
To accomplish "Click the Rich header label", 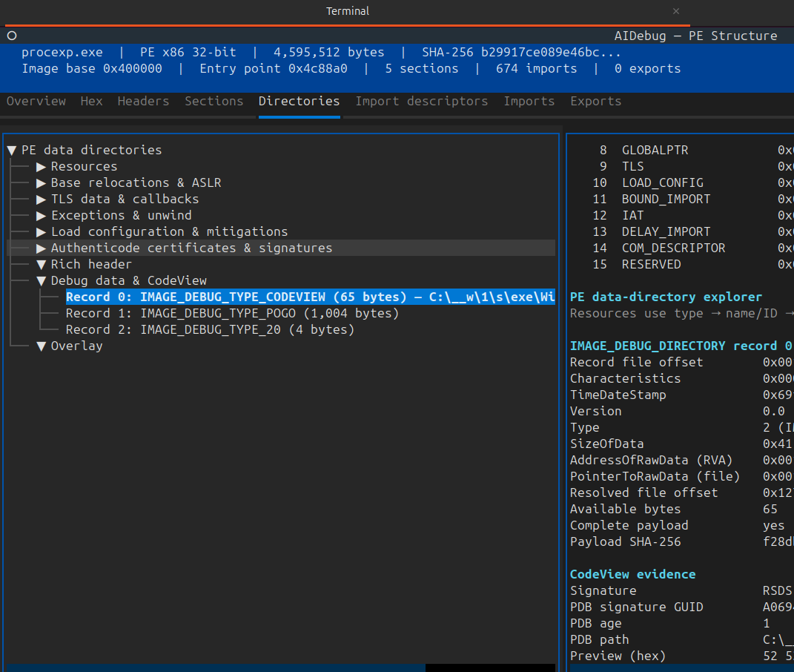I will tap(91, 265).
